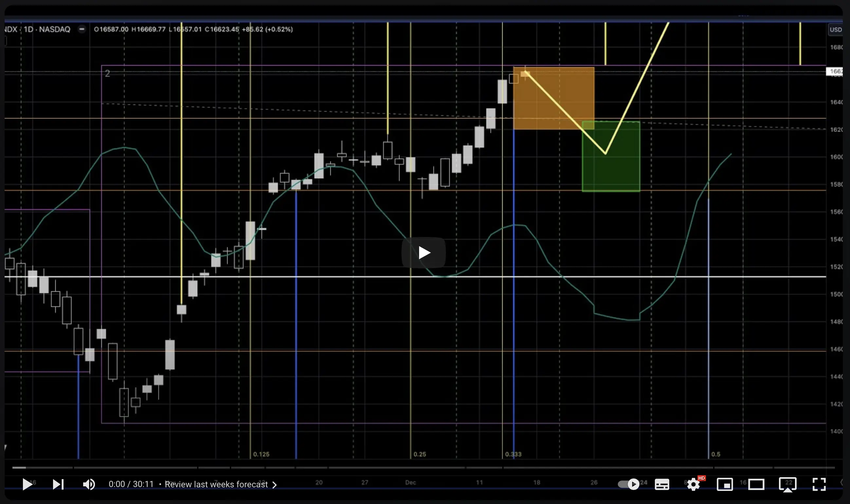Click the small play button in the control bar
The width and height of the screenshot is (850, 504).
click(27, 484)
